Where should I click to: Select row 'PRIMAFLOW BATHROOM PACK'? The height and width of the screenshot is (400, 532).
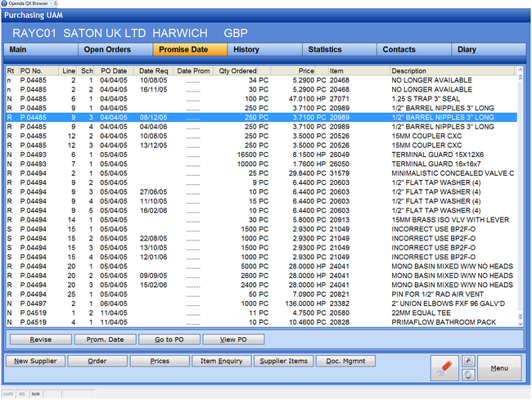pos(262,322)
